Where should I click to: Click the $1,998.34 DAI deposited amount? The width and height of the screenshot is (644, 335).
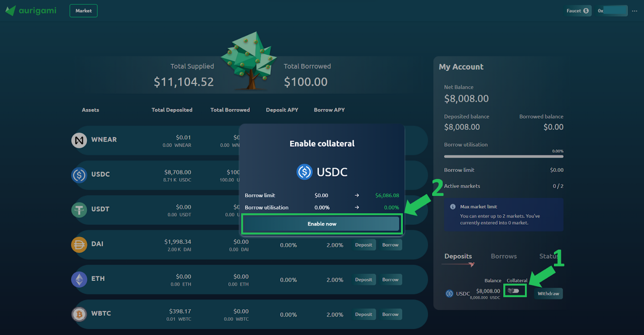[178, 242]
